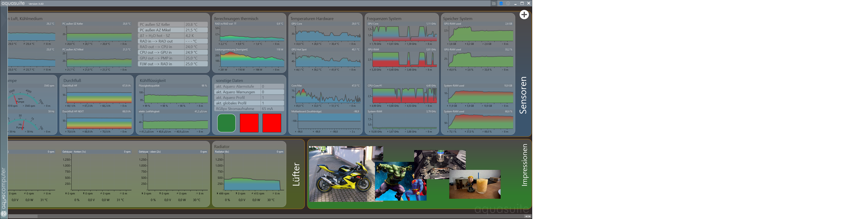Viewport: 868px width, 219px height.
Task: Click the scroll right arrow in bottom scrollbar
Action: tap(530, 216)
